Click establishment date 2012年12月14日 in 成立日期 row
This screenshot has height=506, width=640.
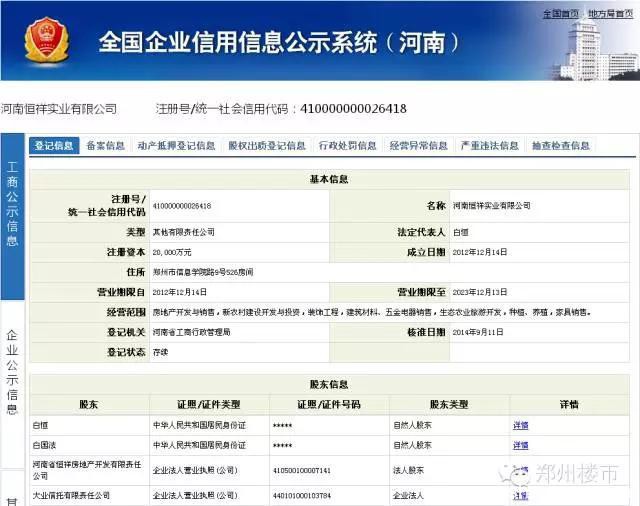click(x=480, y=252)
